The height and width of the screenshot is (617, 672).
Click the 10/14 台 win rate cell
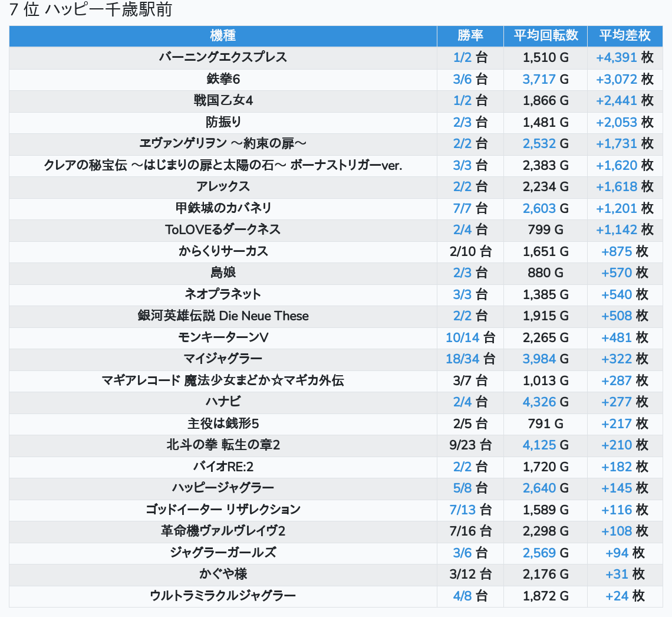470,337
